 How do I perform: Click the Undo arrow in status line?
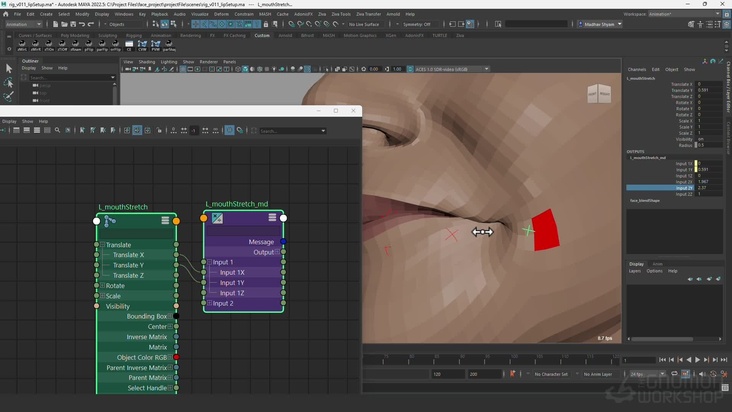82,24
